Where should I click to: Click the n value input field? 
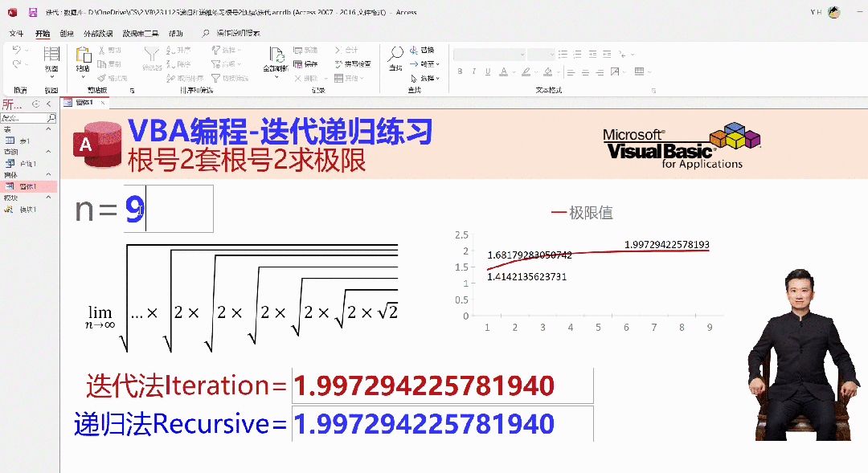(178, 209)
